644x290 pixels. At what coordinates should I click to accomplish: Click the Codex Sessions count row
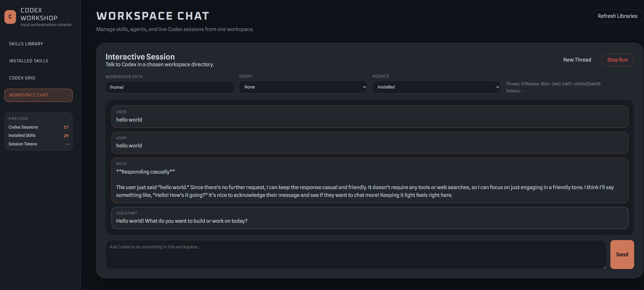click(38, 127)
